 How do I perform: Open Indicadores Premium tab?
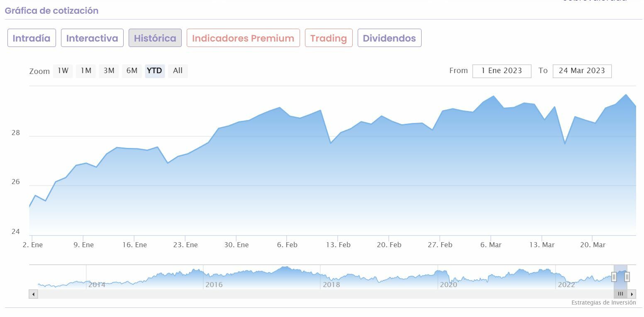(243, 38)
